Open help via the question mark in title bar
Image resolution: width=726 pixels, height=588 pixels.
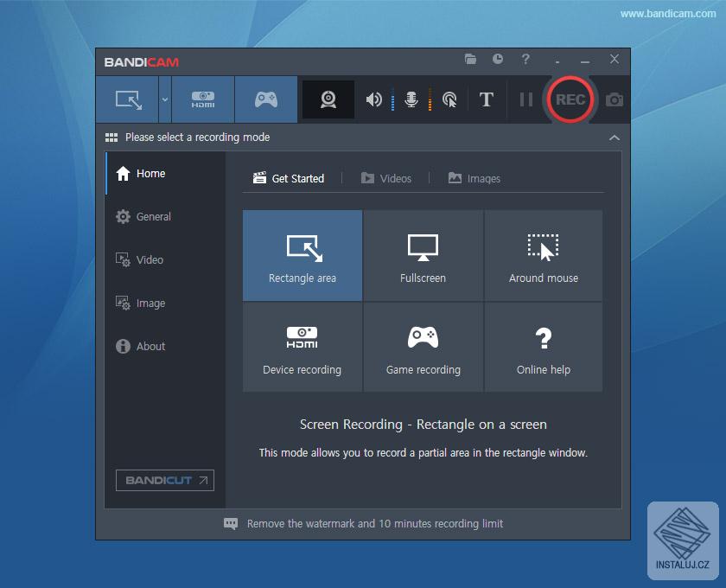tap(525, 60)
